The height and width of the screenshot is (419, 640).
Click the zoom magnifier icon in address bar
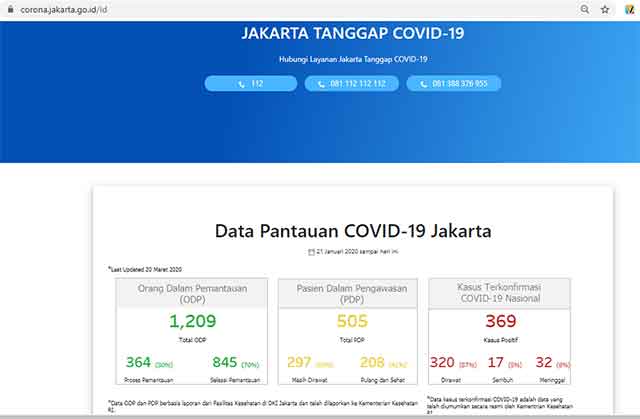[x=584, y=9]
